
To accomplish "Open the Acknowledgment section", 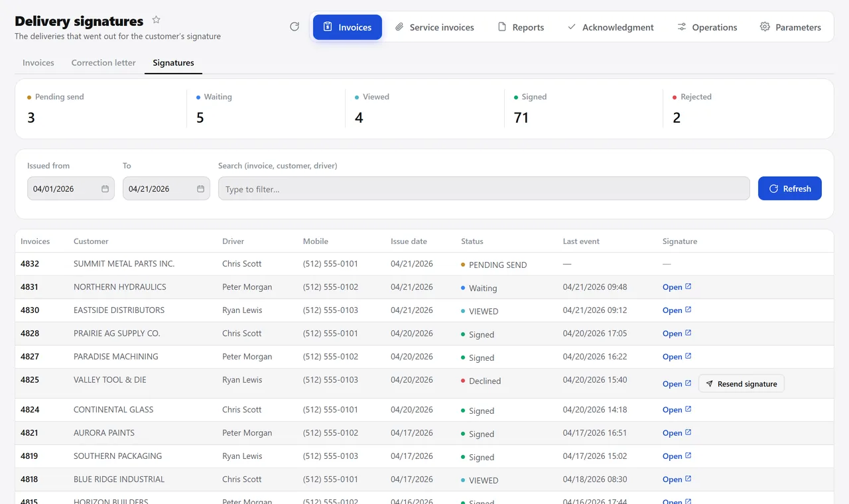I will (x=611, y=27).
